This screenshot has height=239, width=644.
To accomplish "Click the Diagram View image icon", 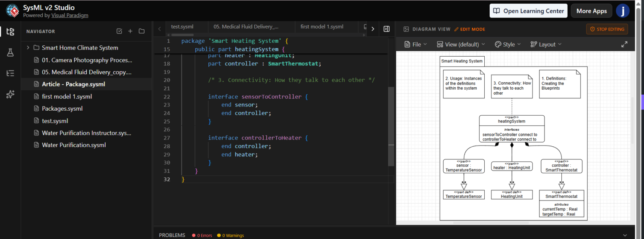I will tap(406, 29).
